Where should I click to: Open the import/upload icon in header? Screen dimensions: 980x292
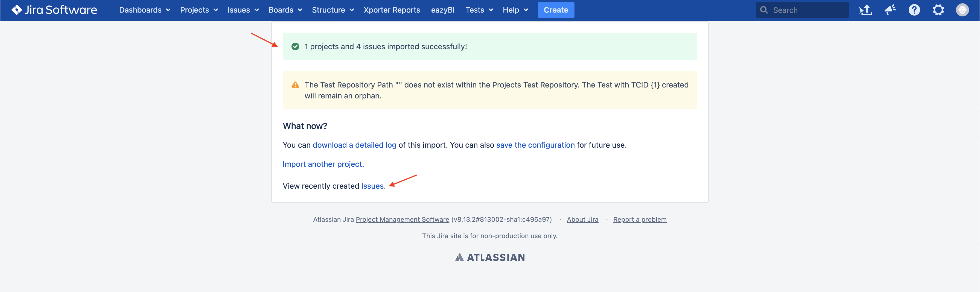[x=865, y=10]
